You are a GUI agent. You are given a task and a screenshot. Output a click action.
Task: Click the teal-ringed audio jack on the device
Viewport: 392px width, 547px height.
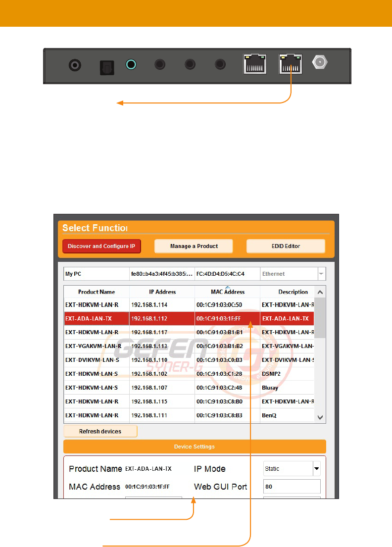131,64
